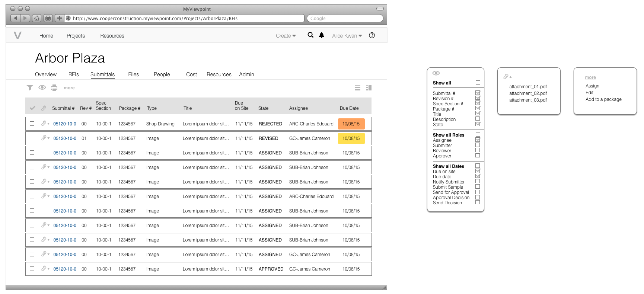Image resolution: width=644 pixels, height=294 pixels.
Task: Select Add to a package option
Action: [603, 99]
